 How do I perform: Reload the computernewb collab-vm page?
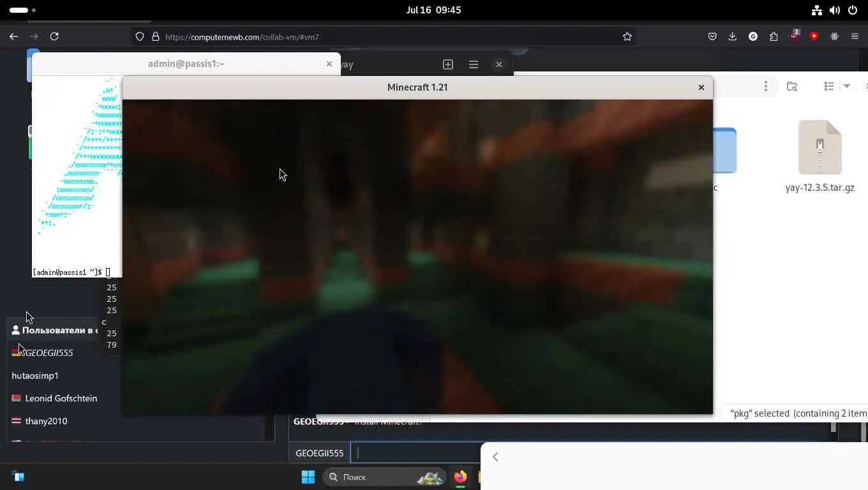point(54,36)
